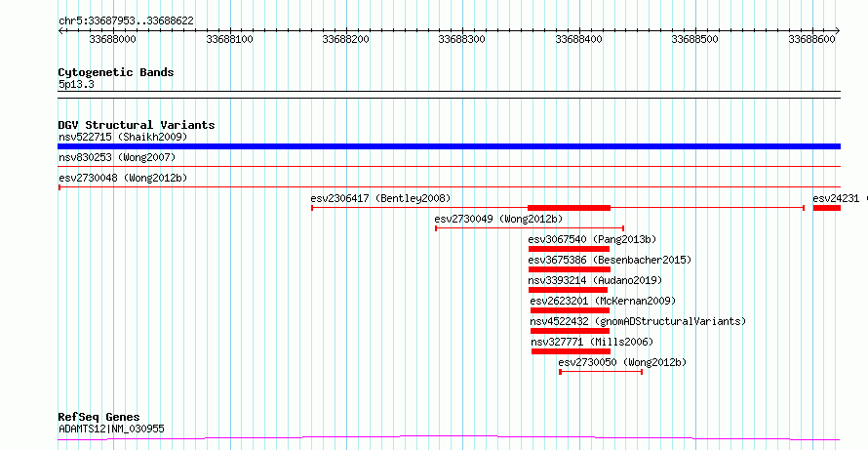Viewport: 868px width, 450px height.
Task: Open gene label ADAMTS12|NM_030955
Action: tap(111, 429)
